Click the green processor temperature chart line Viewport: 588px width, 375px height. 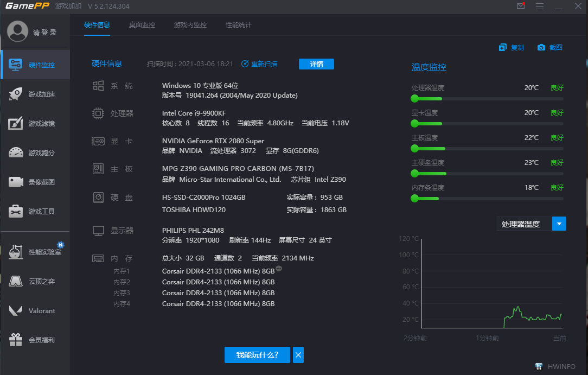click(533, 317)
